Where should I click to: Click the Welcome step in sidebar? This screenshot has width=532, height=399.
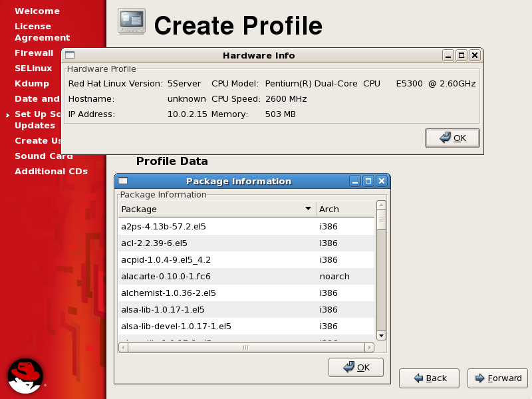click(37, 11)
